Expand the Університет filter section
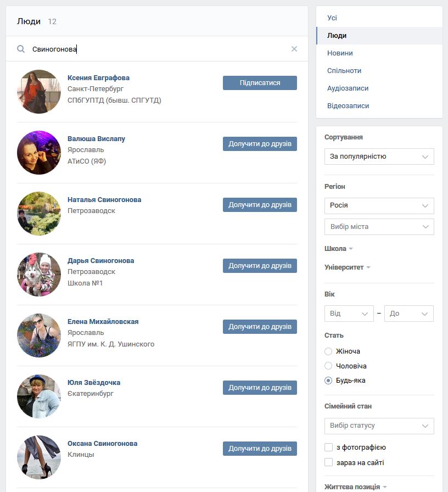Viewport: 448px width, 492px height. [x=348, y=267]
